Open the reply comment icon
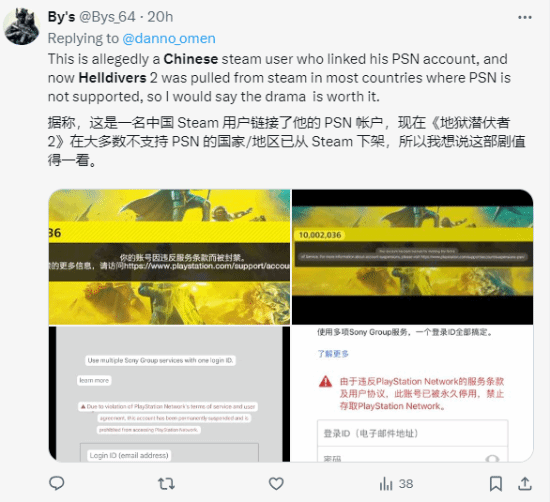The height and width of the screenshot is (502, 550). pyautogui.click(x=56, y=483)
